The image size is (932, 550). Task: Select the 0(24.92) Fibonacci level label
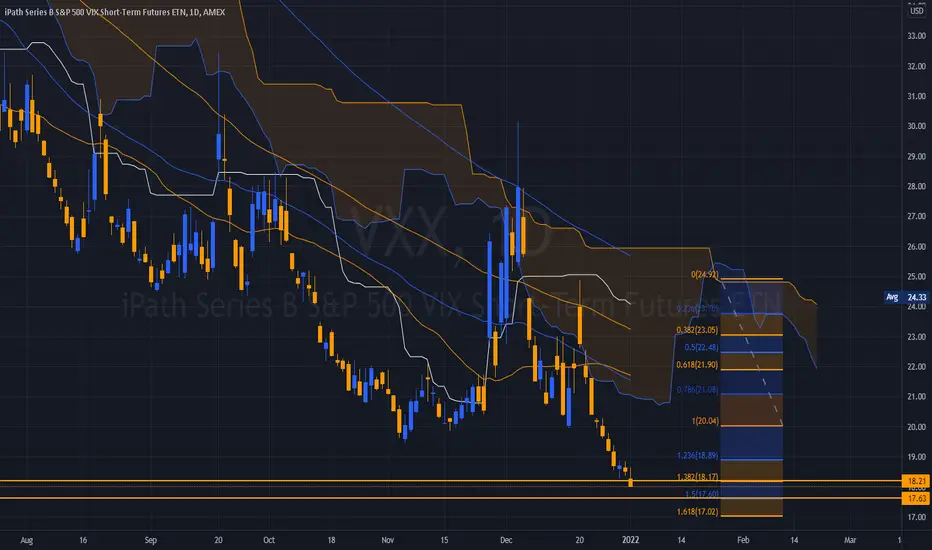point(704,275)
